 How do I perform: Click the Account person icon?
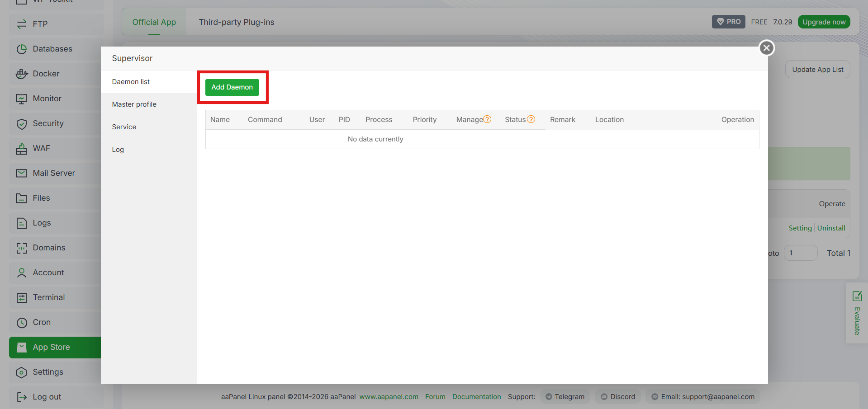[x=22, y=273]
